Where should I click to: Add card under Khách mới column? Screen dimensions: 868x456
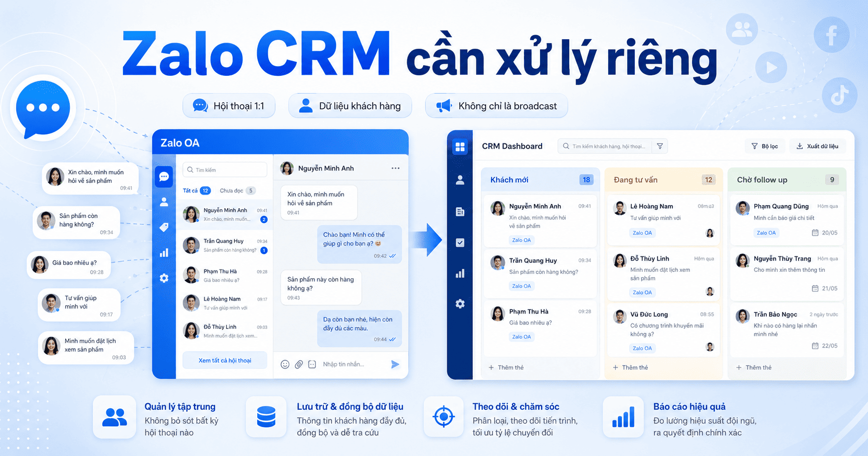click(x=506, y=368)
